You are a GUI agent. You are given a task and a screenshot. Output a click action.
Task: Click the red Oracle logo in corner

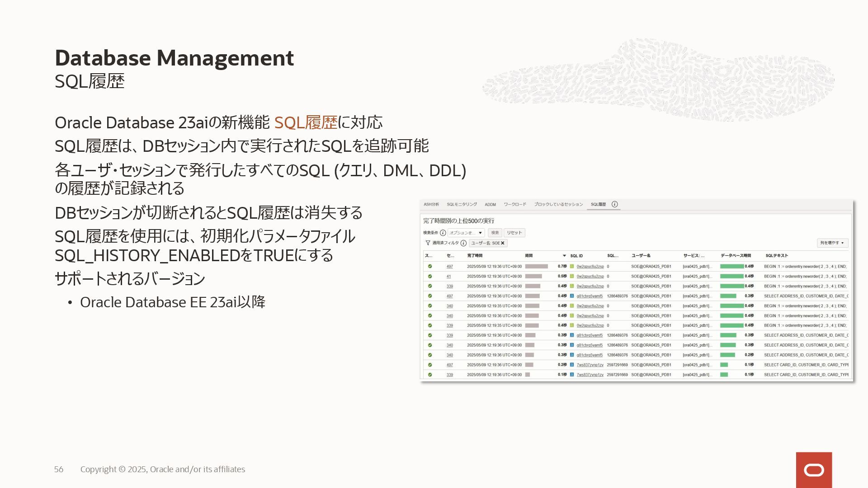click(814, 470)
